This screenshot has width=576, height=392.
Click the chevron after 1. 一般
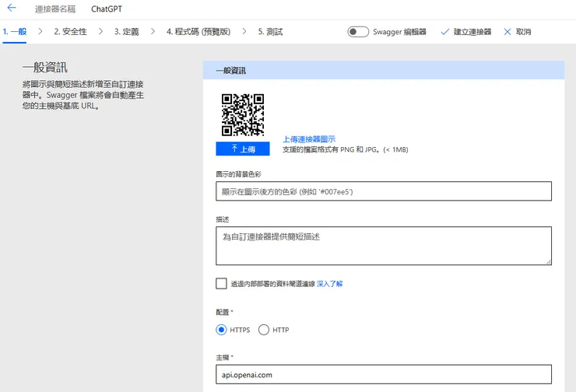pos(40,32)
